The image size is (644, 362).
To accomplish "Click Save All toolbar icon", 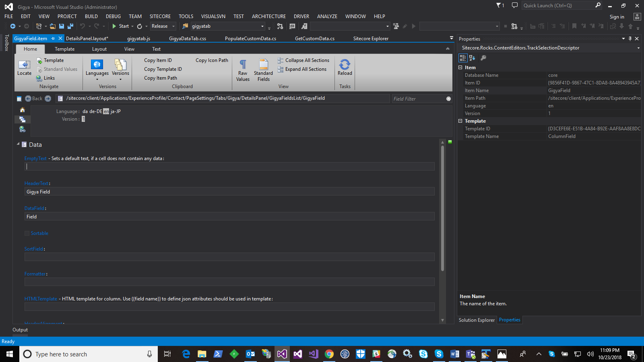I will pyautogui.click(x=70, y=26).
